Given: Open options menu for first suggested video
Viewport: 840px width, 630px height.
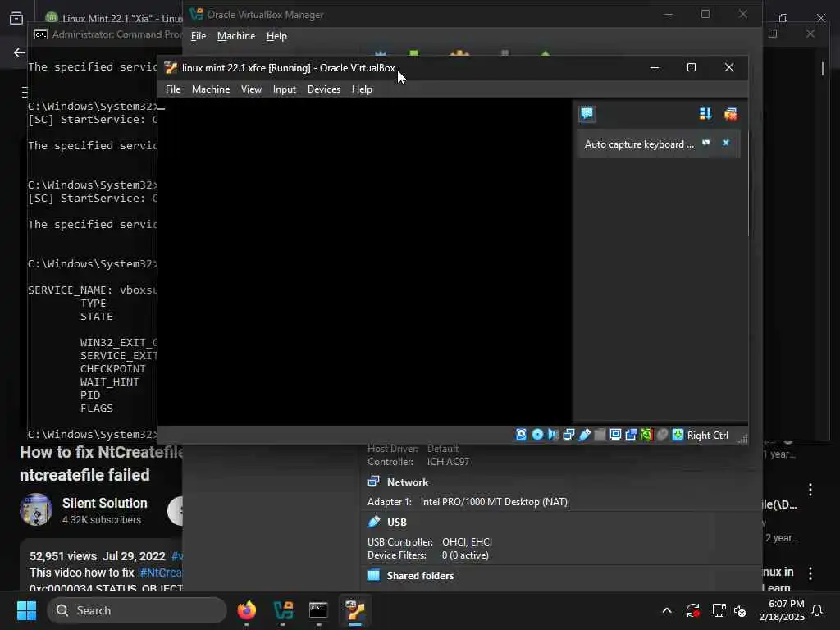Looking at the screenshot, I should point(810,489).
